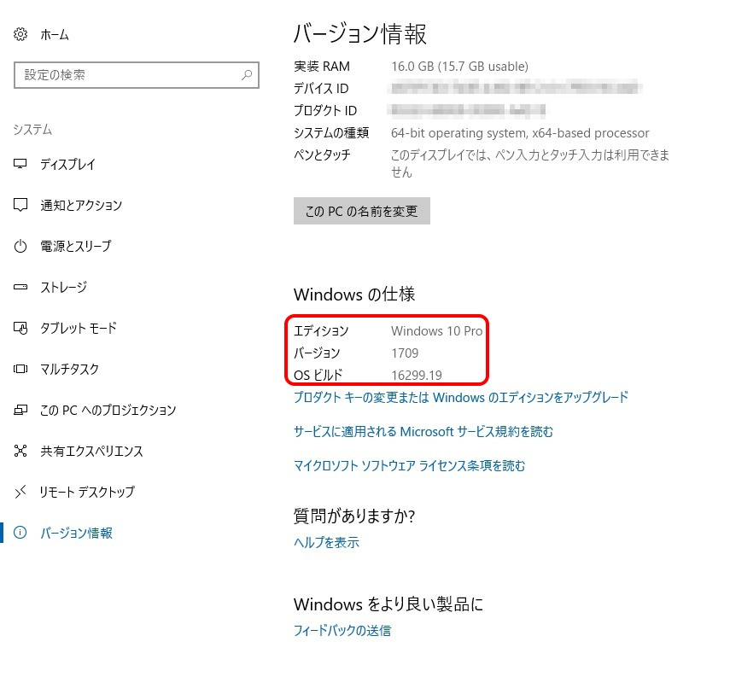
Task: Click the ヘルプを表示 link
Action: click(x=326, y=543)
